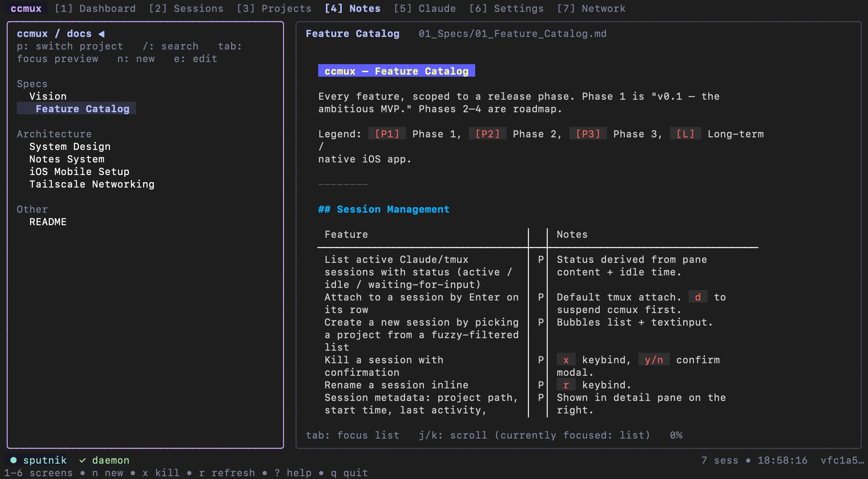Screen dimensions: 868x479
Task: Click the 'x kill' help hint in bottom bar
Action: 161,473
